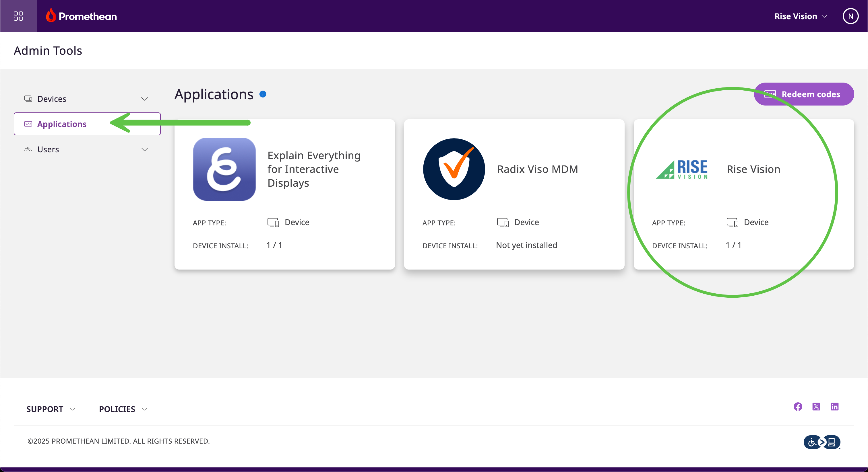Click the Redeem codes button
Viewport: 868px width, 472px height.
[x=804, y=94]
